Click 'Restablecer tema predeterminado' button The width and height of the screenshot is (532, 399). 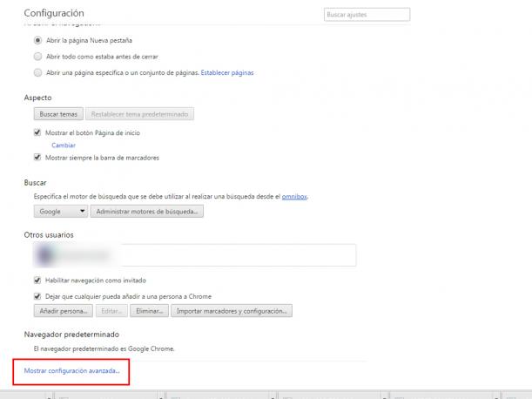139,114
